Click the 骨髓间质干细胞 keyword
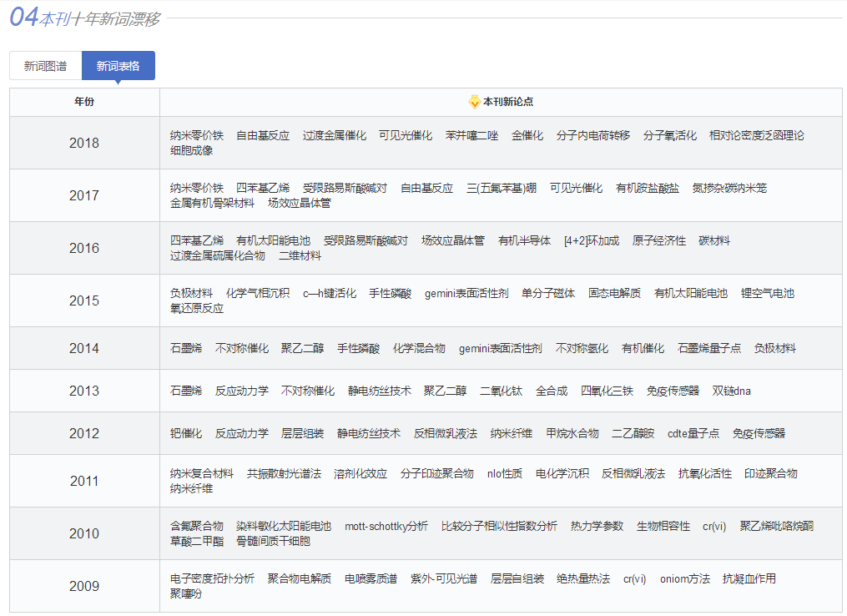847x616 pixels. (x=273, y=541)
